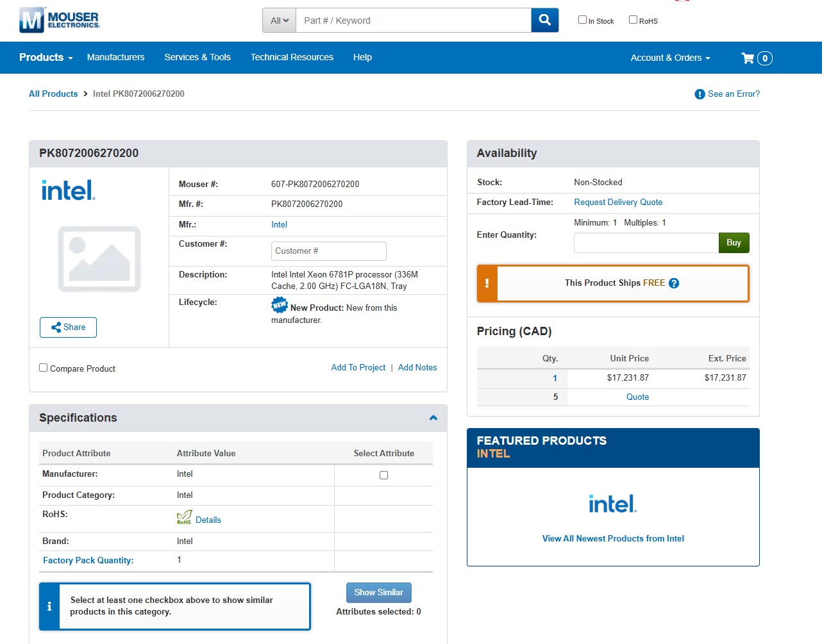Click the See an Error alert icon
The width and height of the screenshot is (822, 644).
(700, 94)
